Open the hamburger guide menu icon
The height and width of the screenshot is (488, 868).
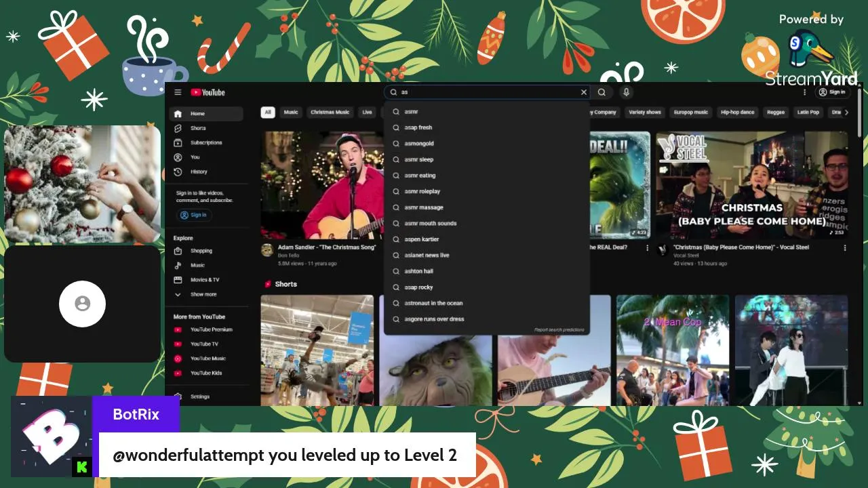(x=178, y=92)
